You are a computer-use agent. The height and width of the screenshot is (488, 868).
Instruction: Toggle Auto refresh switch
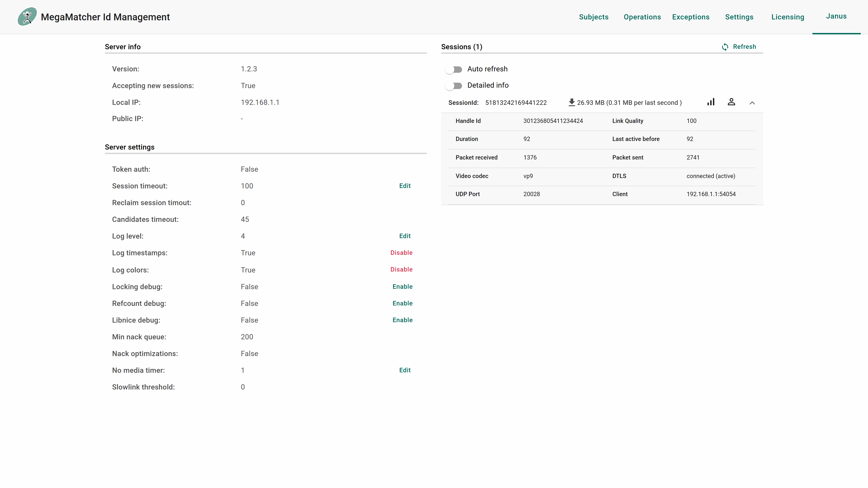pos(453,69)
